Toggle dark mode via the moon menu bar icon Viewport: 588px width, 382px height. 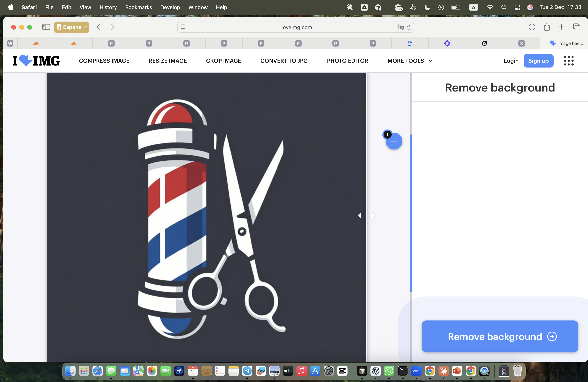point(427,7)
